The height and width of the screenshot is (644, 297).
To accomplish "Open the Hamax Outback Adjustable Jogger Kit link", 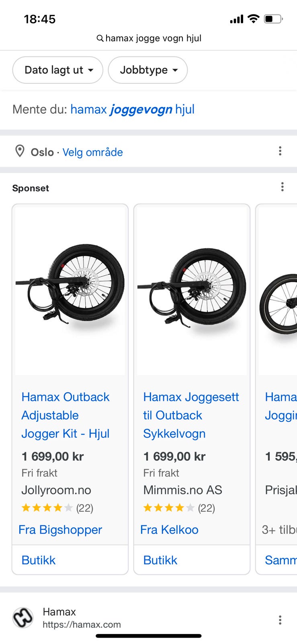I will [66, 415].
